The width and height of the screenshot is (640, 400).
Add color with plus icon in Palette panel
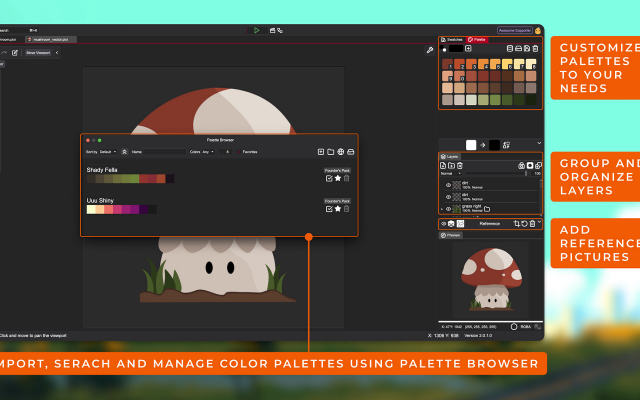pyautogui.click(x=468, y=49)
